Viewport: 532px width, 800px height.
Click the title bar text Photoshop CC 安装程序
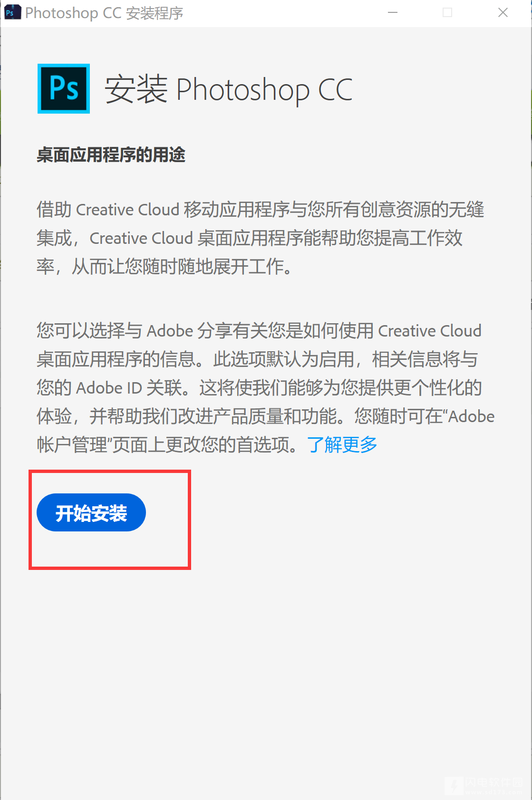coord(104,13)
